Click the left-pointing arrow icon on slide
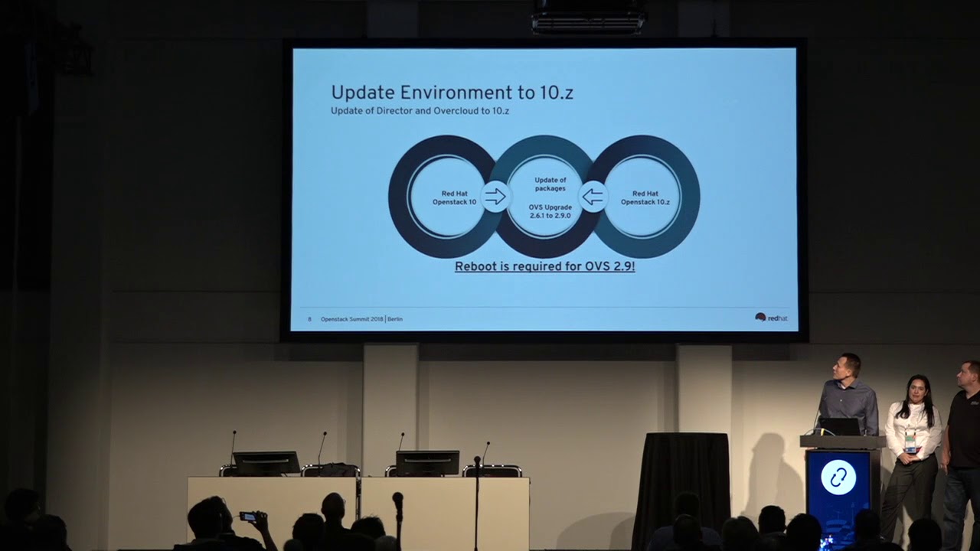 (593, 197)
